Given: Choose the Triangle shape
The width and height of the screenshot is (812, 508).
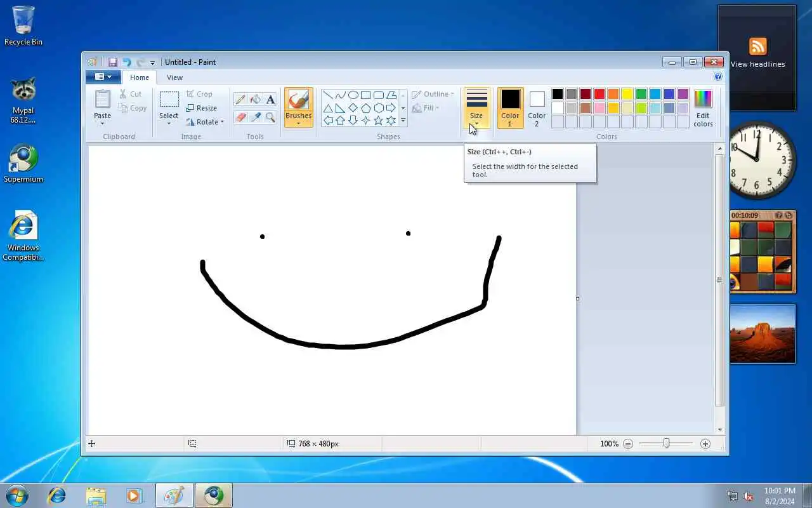Looking at the screenshot, I should click(x=328, y=108).
